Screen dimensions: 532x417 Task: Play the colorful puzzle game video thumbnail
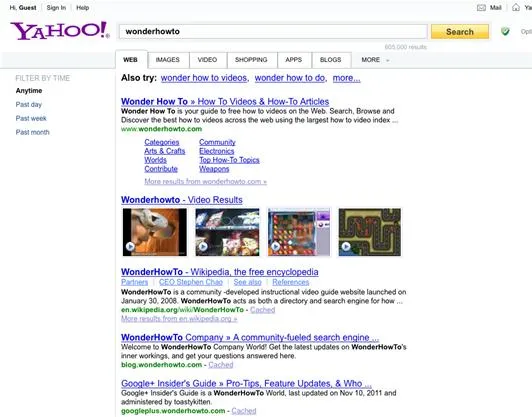click(x=299, y=232)
